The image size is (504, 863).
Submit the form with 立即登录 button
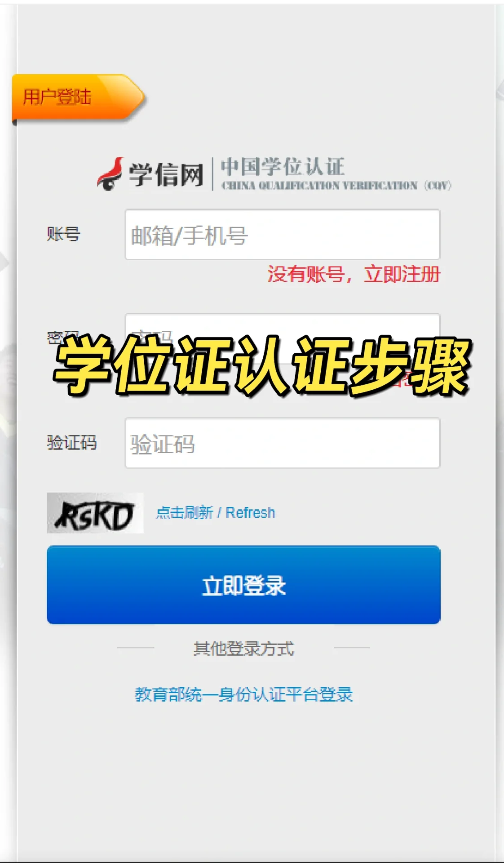pyautogui.click(x=243, y=585)
